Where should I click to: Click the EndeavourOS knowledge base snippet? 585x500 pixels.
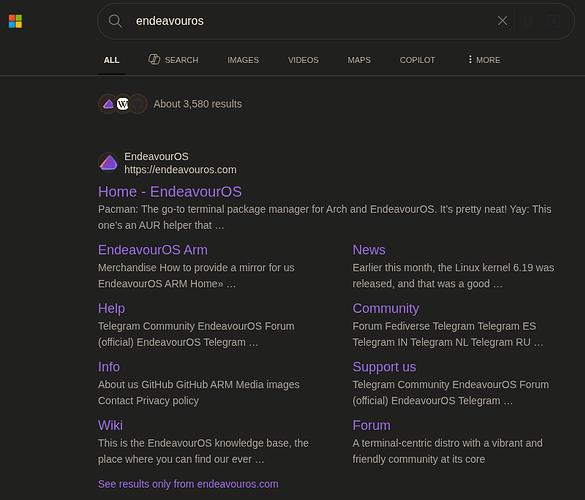(x=203, y=451)
